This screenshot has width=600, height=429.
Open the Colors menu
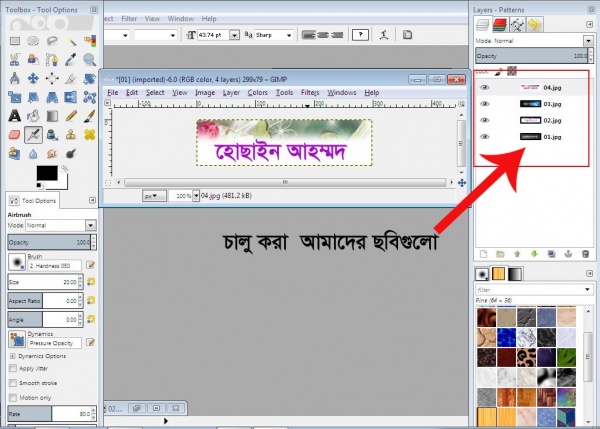[258, 93]
